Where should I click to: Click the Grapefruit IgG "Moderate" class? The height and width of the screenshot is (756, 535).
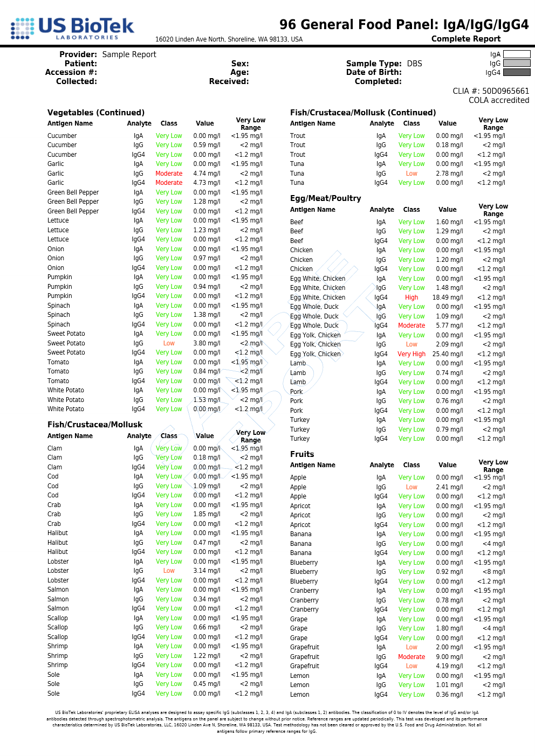point(411,657)
